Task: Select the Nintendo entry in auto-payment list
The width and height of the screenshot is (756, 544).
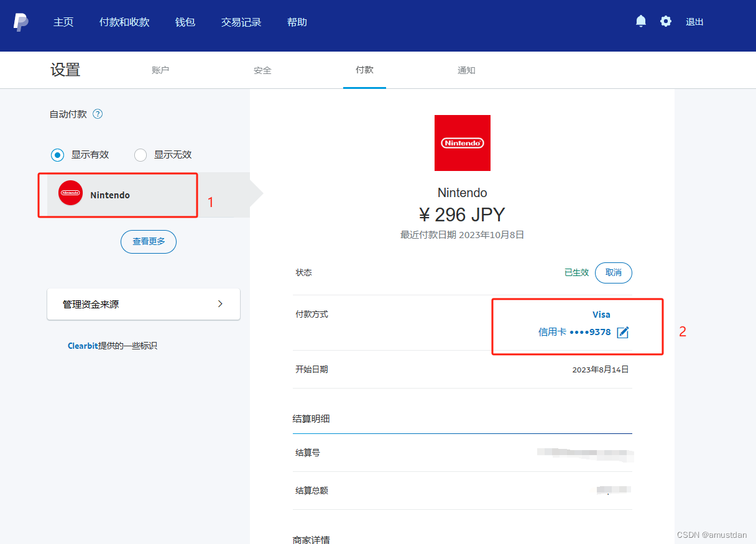Action: click(x=149, y=195)
